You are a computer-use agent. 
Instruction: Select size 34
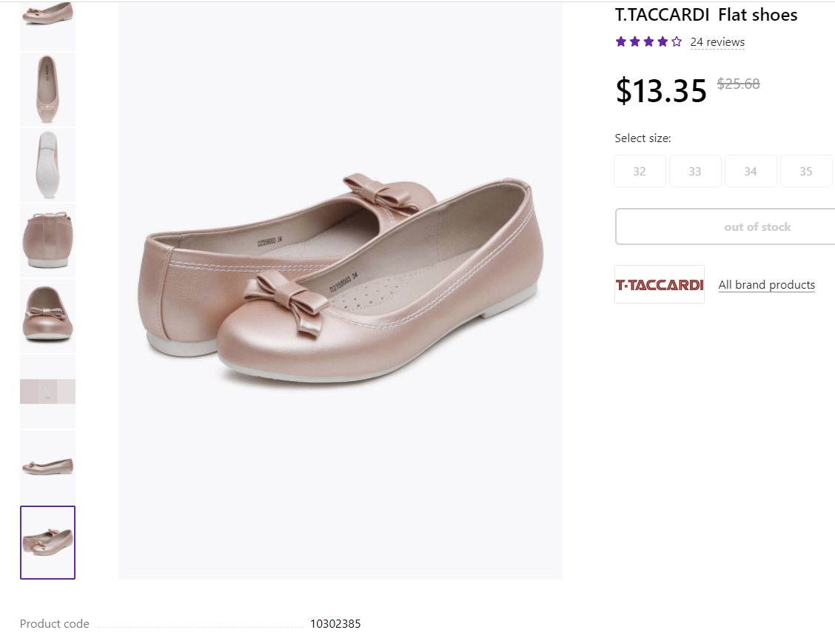(x=750, y=171)
